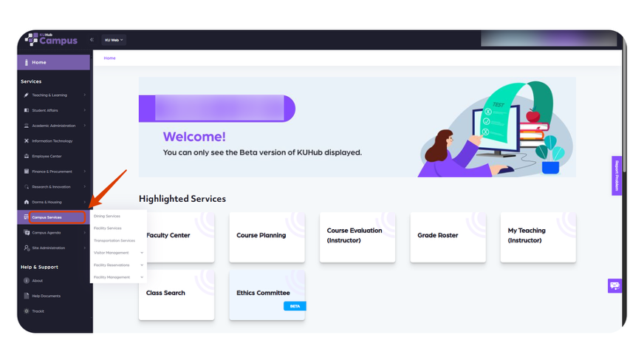The height and width of the screenshot is (363, 644).
Task: Click the BETA badge on Ethics Committee
Action: click(295, 306)
